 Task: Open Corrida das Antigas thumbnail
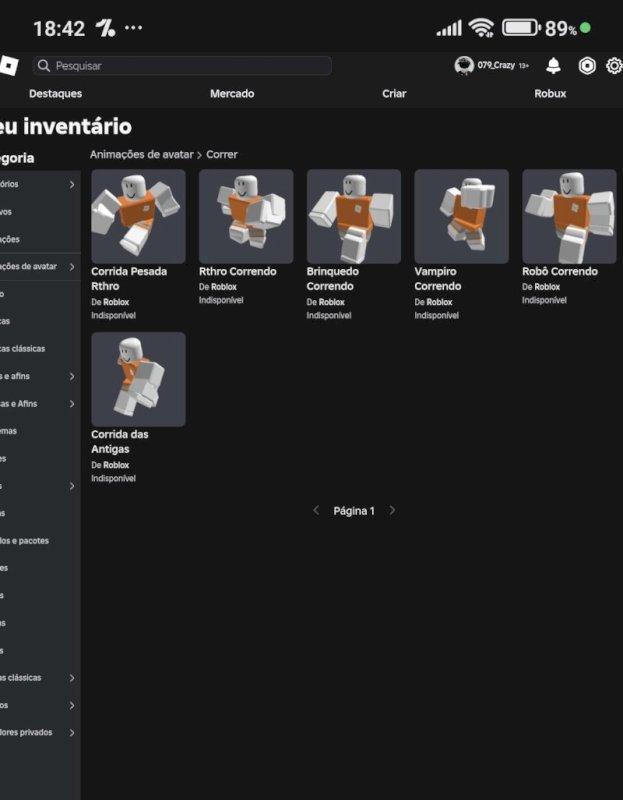pos(138,379)
